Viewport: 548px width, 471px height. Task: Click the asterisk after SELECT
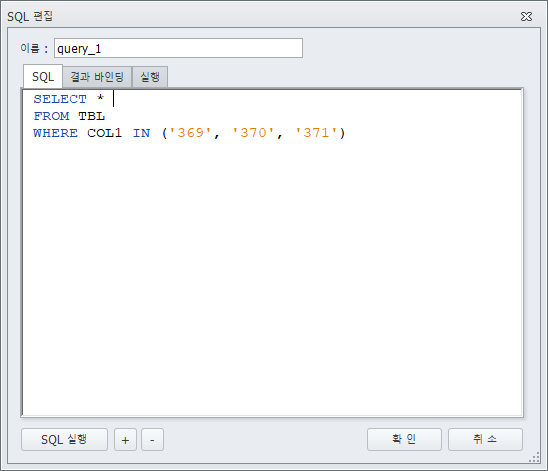tap(101, 98)
